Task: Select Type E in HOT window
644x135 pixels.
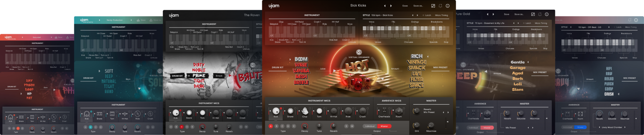Action: coord(294,126)
